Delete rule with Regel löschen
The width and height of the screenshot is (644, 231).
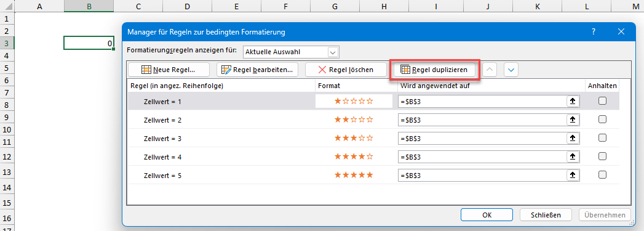(x=346, y=70)
